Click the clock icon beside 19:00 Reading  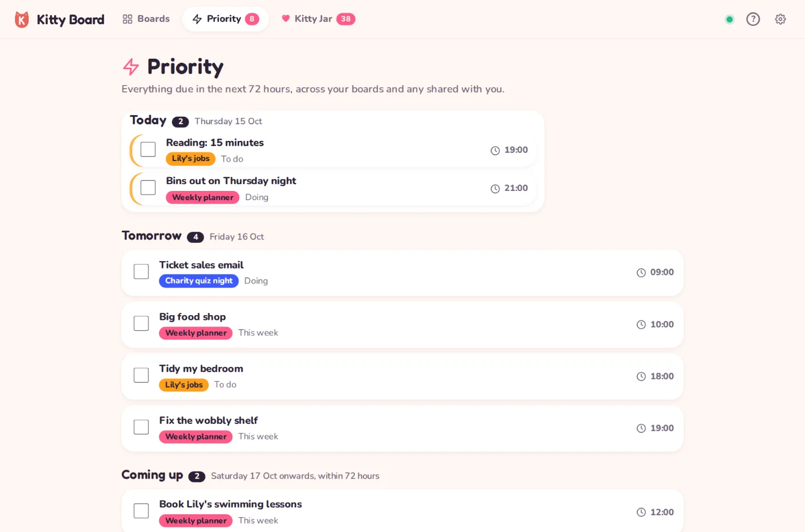click(x=495, y=151)
